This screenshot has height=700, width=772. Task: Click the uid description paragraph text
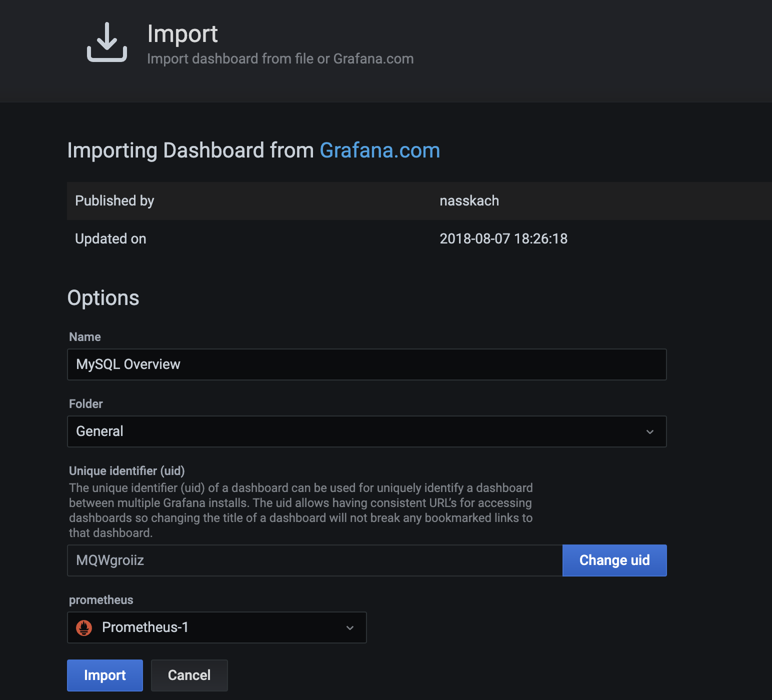[301, 510]
